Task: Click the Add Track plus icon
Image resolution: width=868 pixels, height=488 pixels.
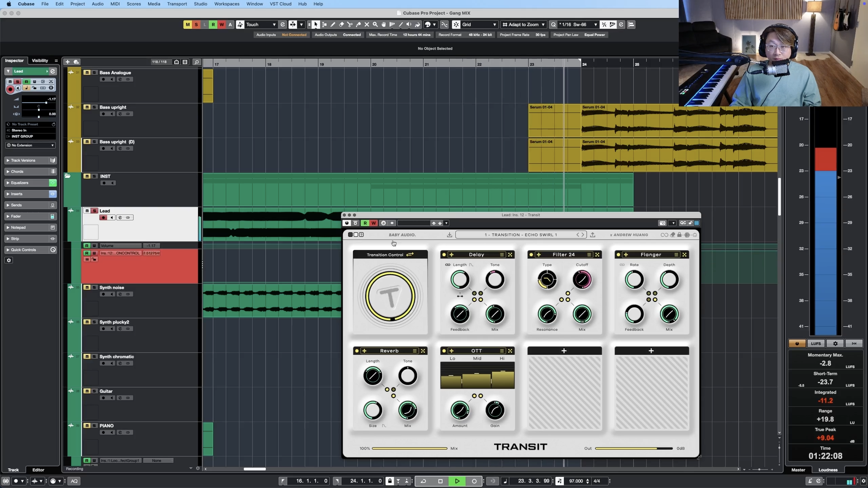Action: coord(67,62)
